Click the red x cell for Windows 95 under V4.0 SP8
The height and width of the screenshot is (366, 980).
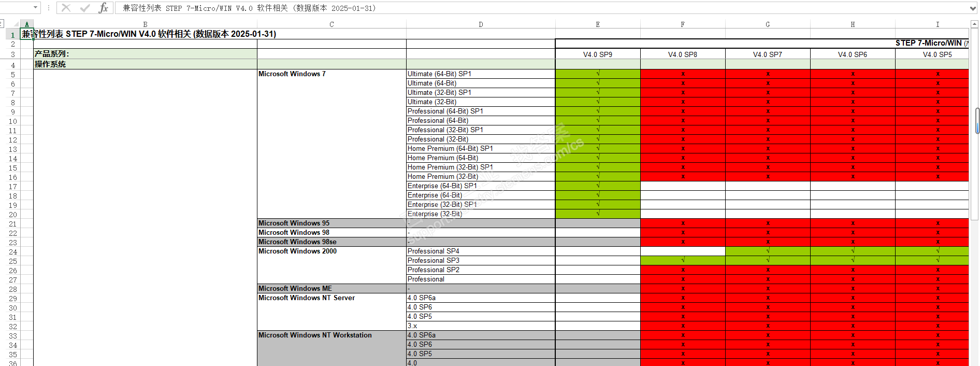[x=683, y=223]
